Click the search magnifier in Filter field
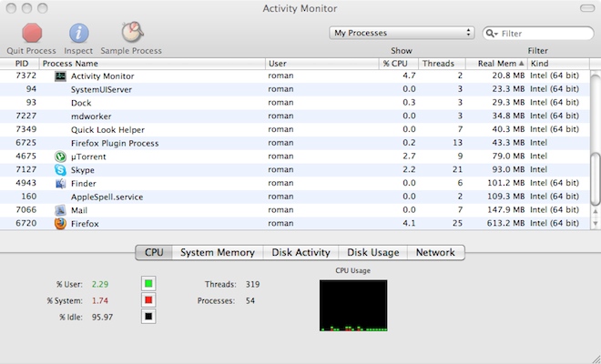 pos(492,34)
